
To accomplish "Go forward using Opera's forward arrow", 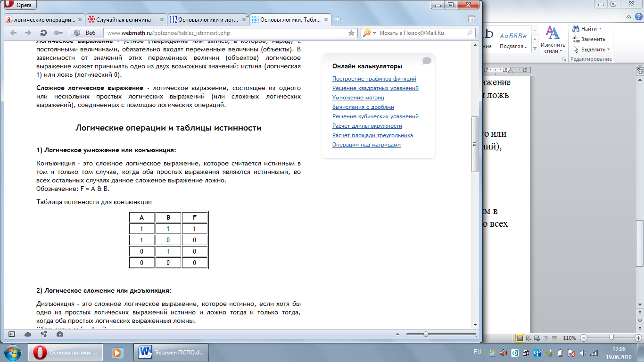I will click(28, 33).
